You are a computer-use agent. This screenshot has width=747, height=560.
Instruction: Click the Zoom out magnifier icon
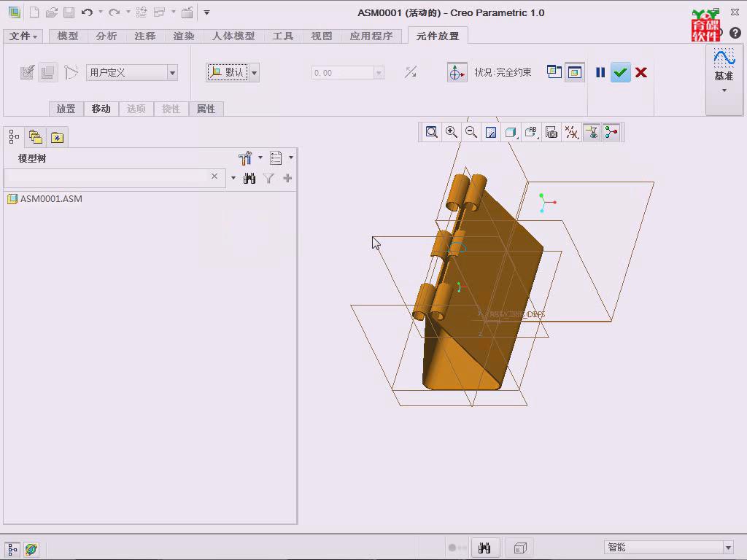471,133
